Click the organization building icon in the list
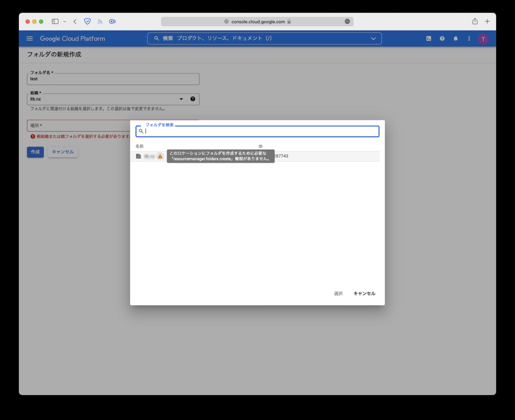515x420 pixels. point(138,156)
